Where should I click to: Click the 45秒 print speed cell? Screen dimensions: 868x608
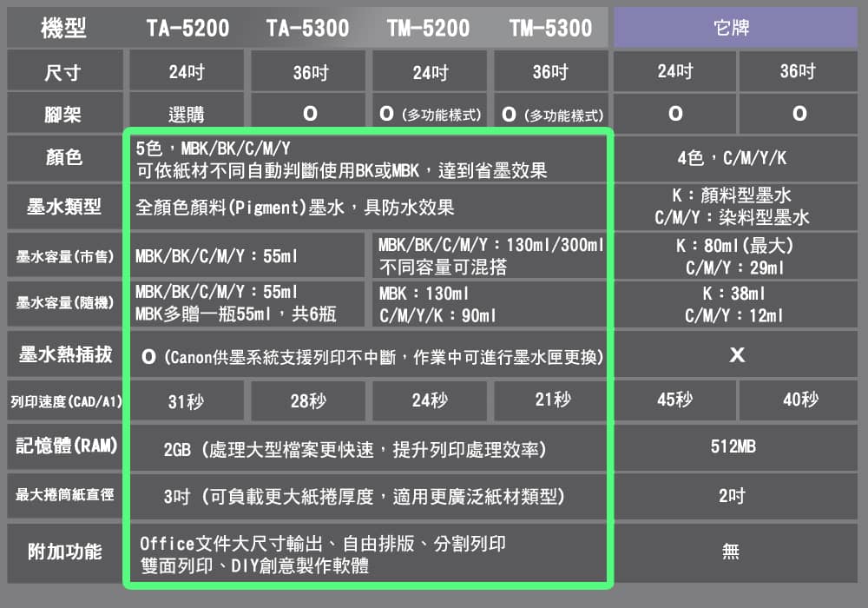tap(674, 400)
